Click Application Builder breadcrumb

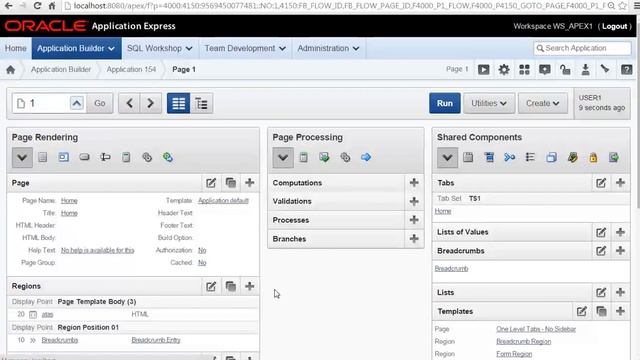point(61,69)
